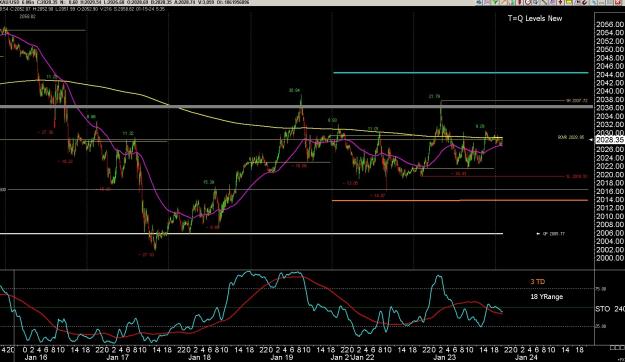Click the 2032.00 price axis label
Screen dimensions: 625x362
click(x=610, y=125)
